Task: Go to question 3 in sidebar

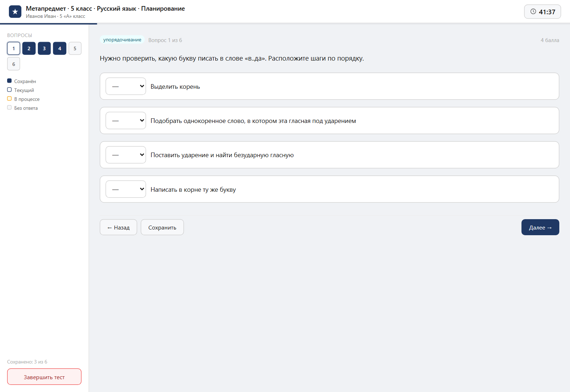Action: point(44,48)
